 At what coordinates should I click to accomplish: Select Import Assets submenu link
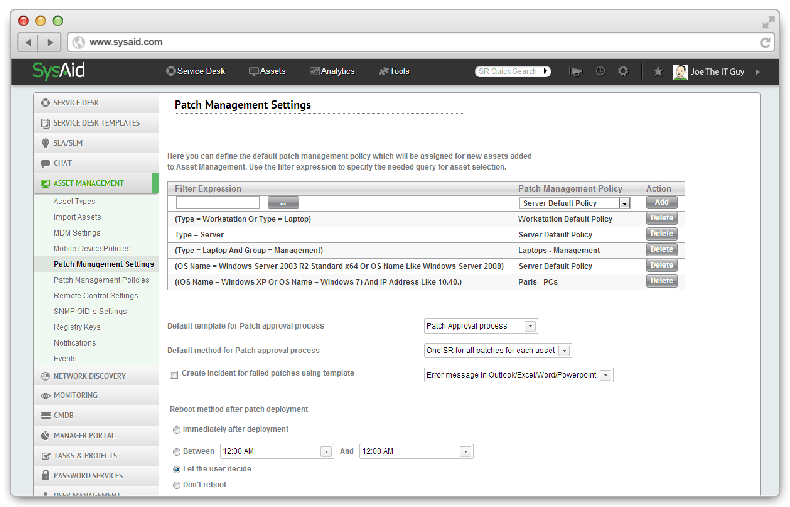(77, 217)
